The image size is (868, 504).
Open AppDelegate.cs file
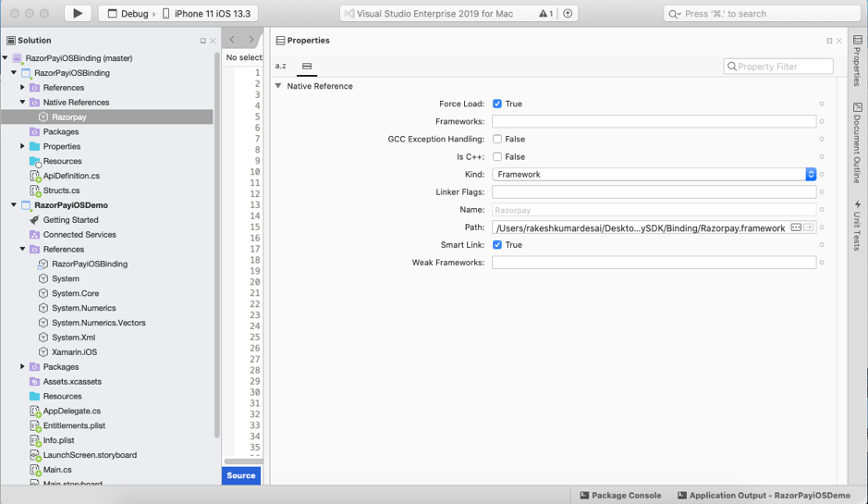71,411
